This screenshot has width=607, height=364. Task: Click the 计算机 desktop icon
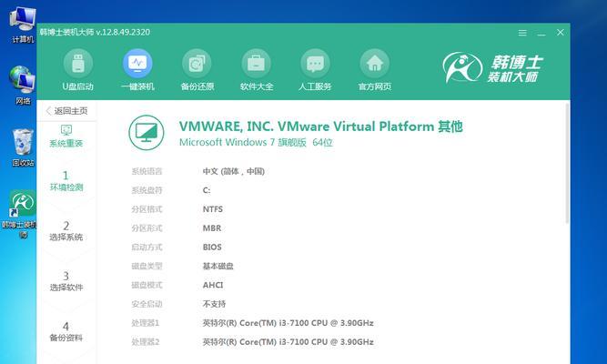click(23, 25)
